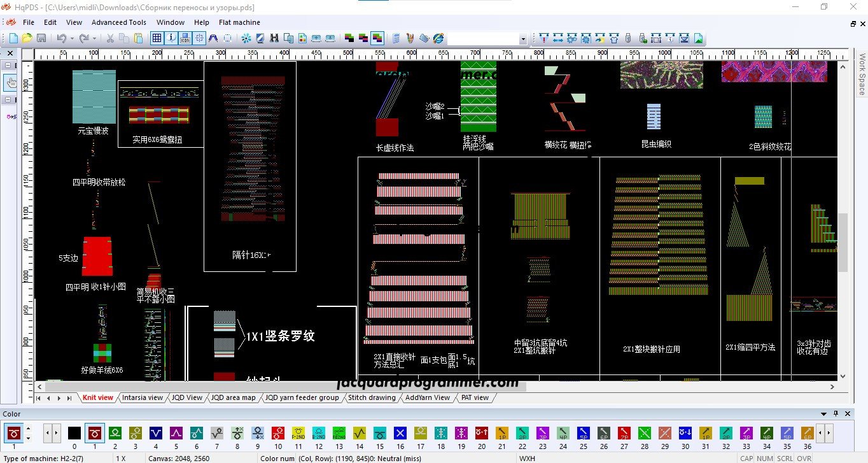Click the Internet Explorer globe icon
Screen dimensions: 868x463
coord(438,38)
